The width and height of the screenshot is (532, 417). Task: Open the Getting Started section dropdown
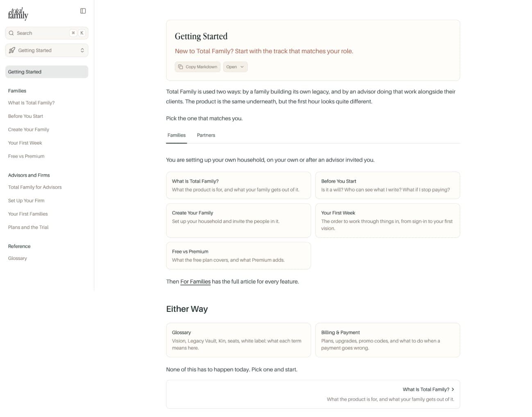pyautogui.click(x=47, y=50)
